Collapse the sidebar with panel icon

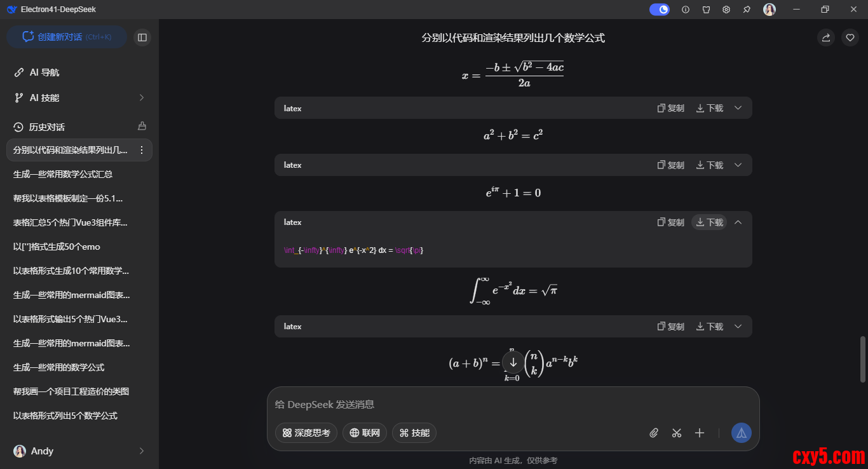[142, 37]
